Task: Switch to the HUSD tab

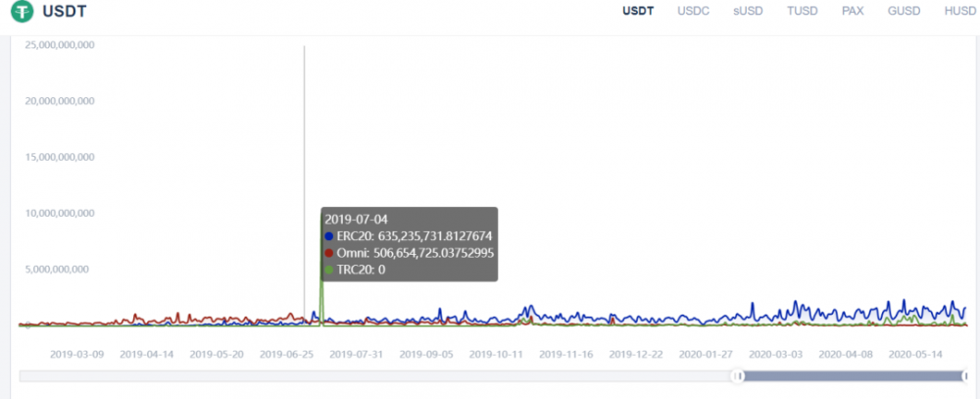Action: [x=959, y=11]
